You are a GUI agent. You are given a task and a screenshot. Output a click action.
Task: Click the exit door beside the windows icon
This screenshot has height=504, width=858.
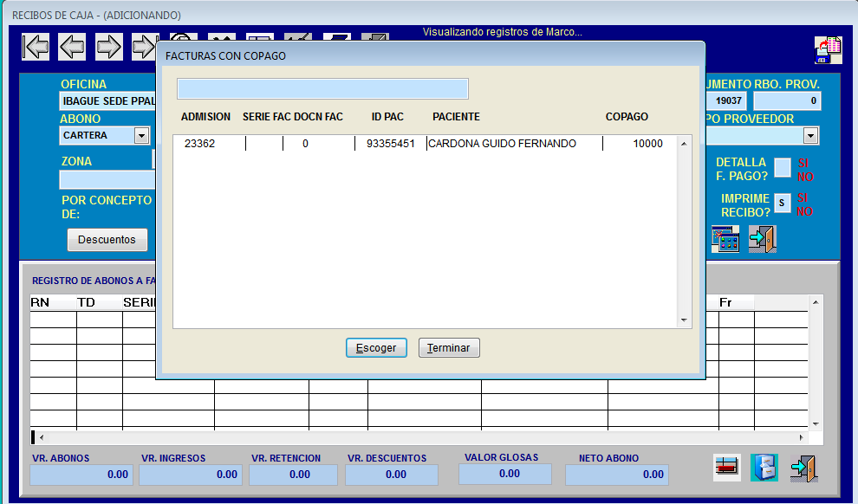763,239
